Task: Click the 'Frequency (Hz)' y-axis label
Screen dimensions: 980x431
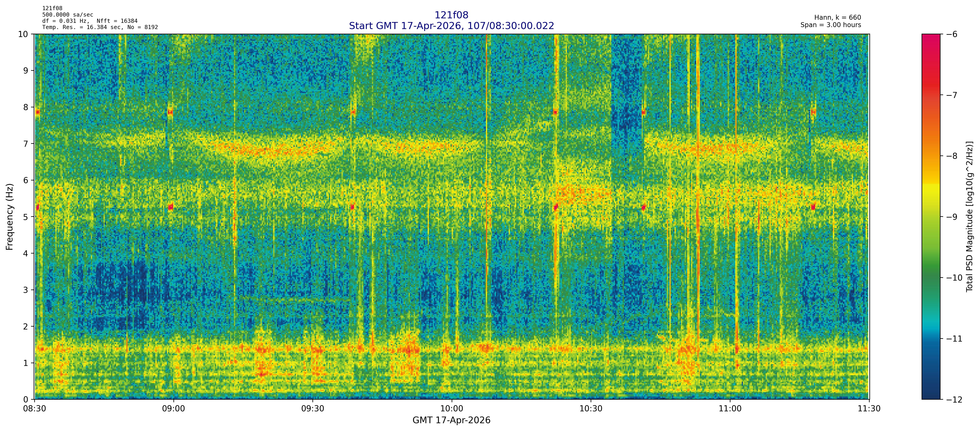Action: tap(10, 217)
